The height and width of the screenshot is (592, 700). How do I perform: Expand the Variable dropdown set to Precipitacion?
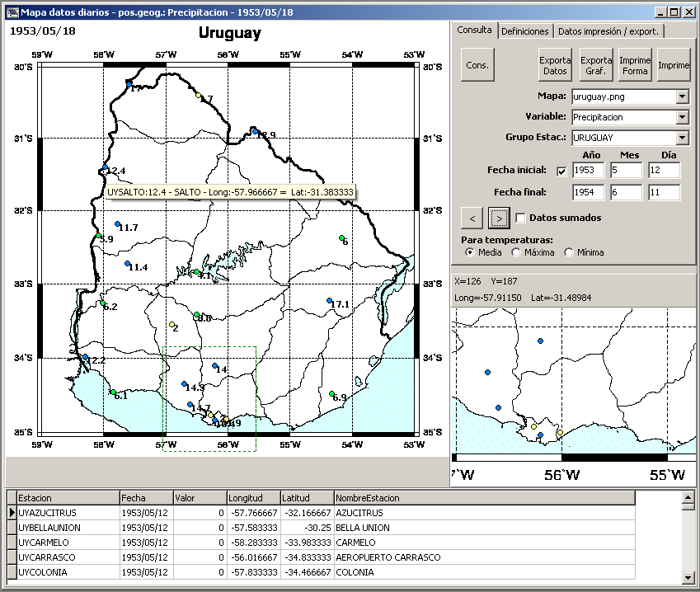pyautogui.click(x=682, y=117)
